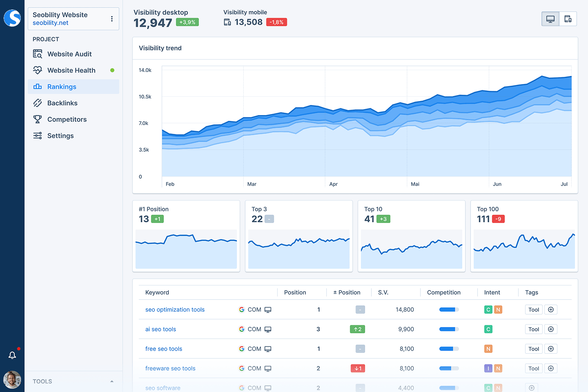Click the mobile icon next to Visibility mobile
The width and height of the screenshot is (588, 392).
pos(227,22)
